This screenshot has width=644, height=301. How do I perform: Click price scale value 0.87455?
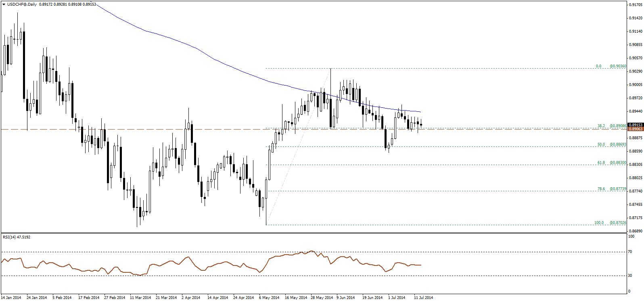[636, 205]
